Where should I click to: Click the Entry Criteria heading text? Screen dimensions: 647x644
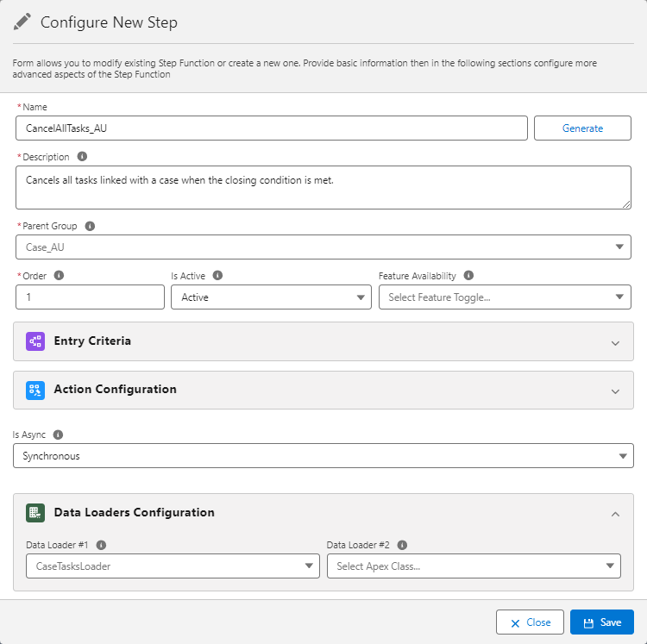pos(92,341)
